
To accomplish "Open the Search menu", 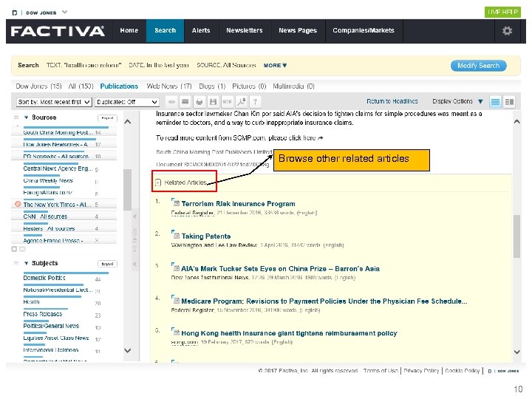I will coord(166,30).
